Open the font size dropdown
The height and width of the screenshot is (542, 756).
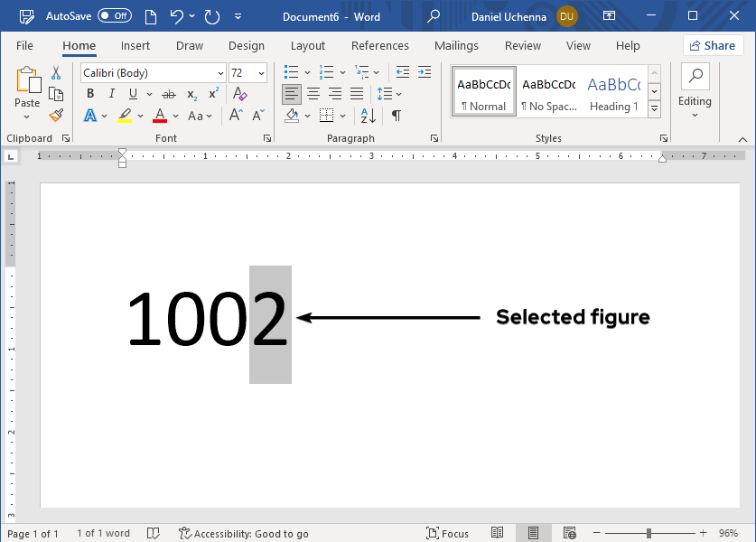click(x=261, y=73)
